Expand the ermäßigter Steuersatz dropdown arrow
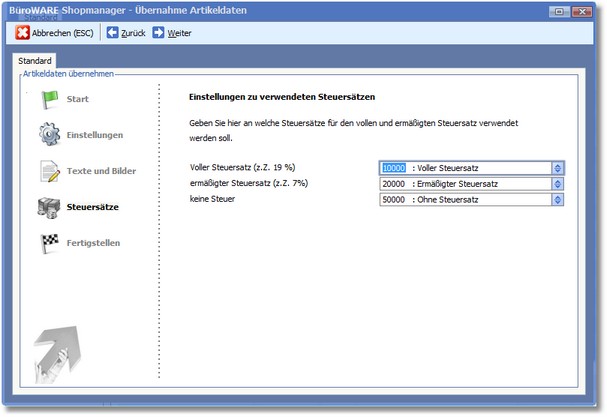The width and height of the screenshot is (607, 417). point(558,184)
